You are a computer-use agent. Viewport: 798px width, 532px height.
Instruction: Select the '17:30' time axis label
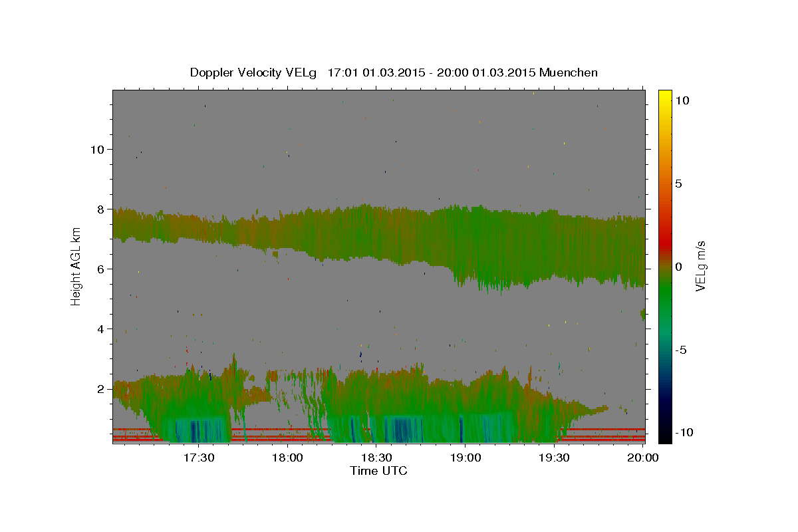(199, 458)
